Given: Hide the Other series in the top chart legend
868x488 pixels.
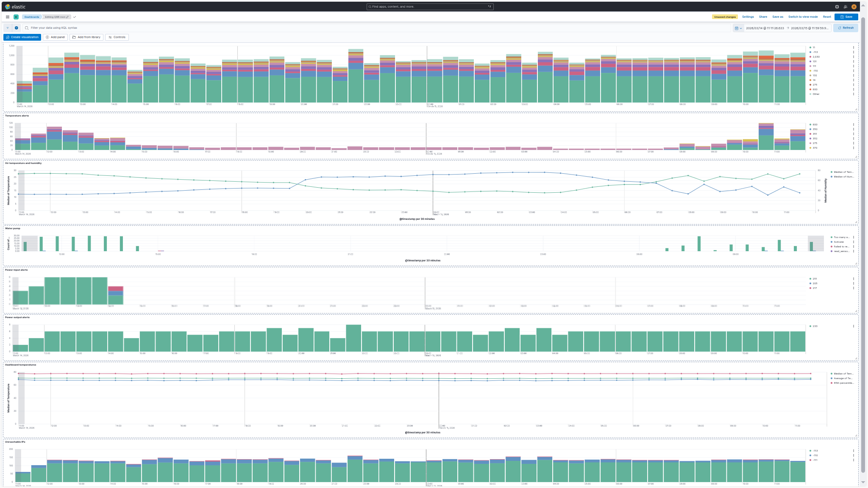Looking at the screenshot, I should click(x=816, y=94).
